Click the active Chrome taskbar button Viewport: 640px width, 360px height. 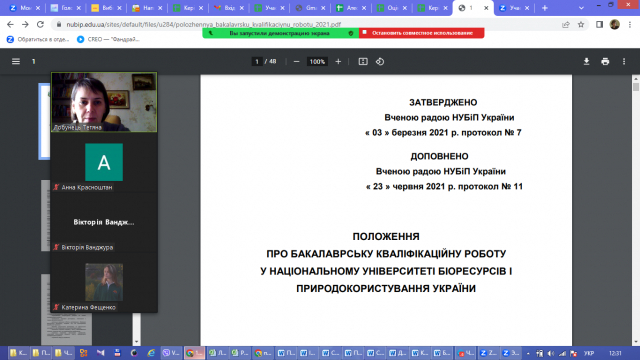(x=194, y=353)
